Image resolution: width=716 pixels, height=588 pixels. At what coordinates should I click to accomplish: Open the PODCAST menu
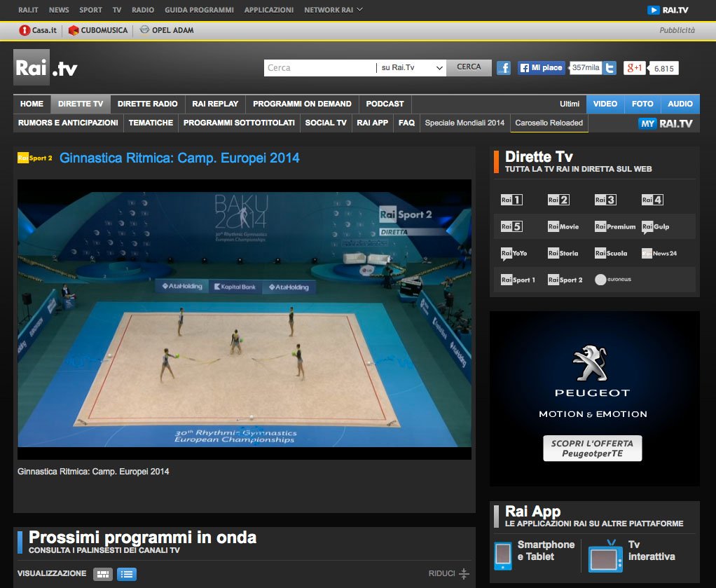[x=385, y=104]
